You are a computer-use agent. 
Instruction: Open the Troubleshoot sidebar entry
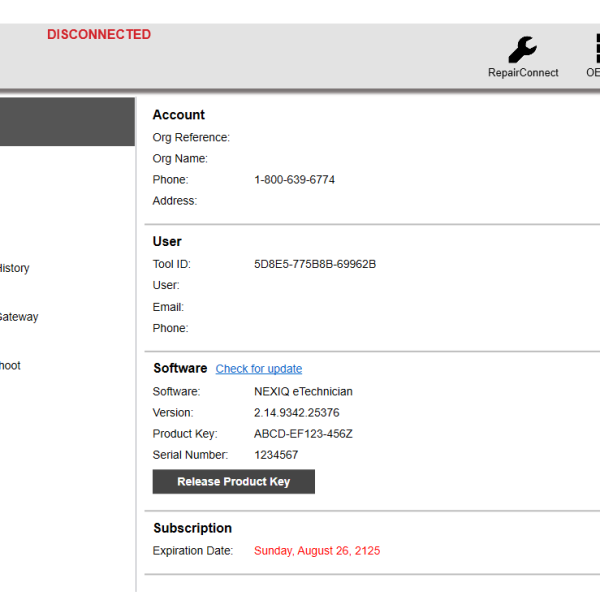11,366
